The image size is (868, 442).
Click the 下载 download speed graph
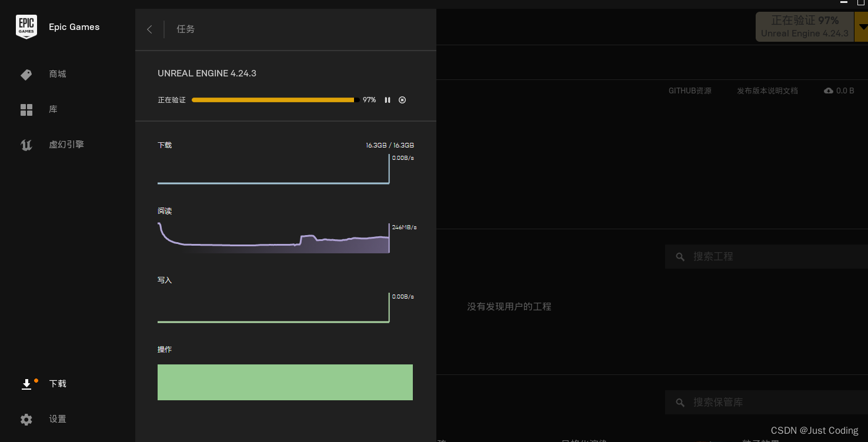point(273,169)
